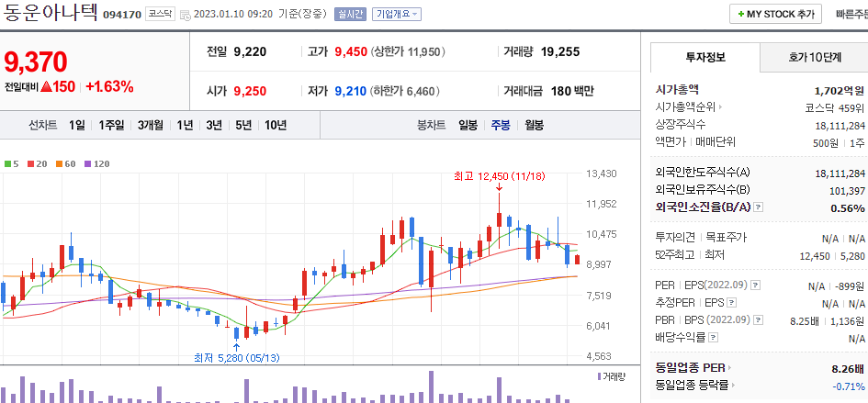Click the red up-triangle next to 150
Viewport: 868px width, 403px height.
click(x=46, y=86)
